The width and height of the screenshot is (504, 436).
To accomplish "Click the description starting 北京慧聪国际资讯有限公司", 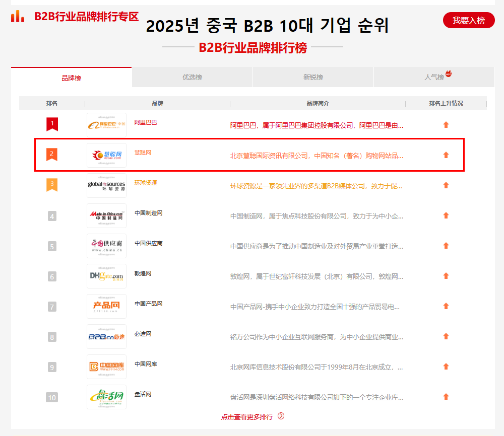I will (317, 156).
